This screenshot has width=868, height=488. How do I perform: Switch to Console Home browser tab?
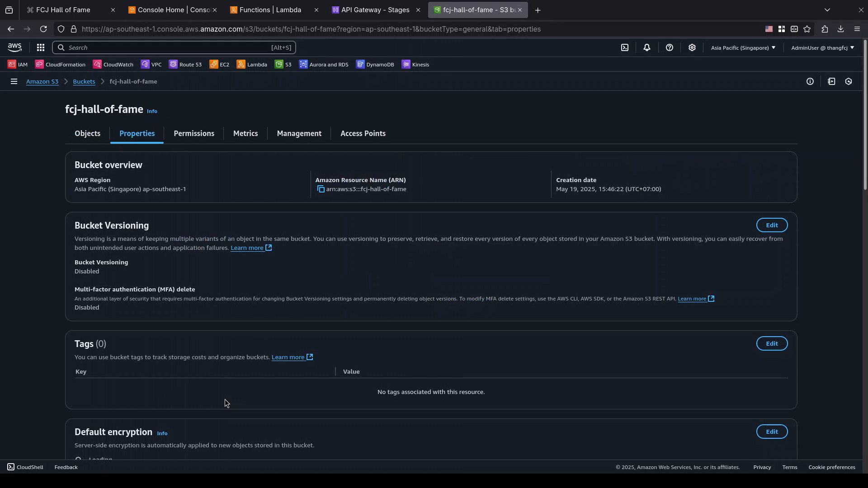[x=170, y=10]
